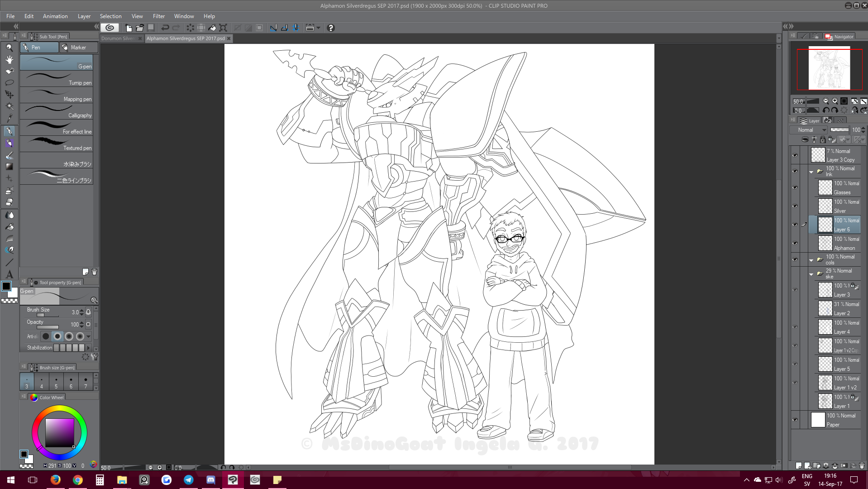Select the Textured pen sub tool
The height and width of the screenshot is (489, 868).
pyautogui.click(x=56, y=144)
